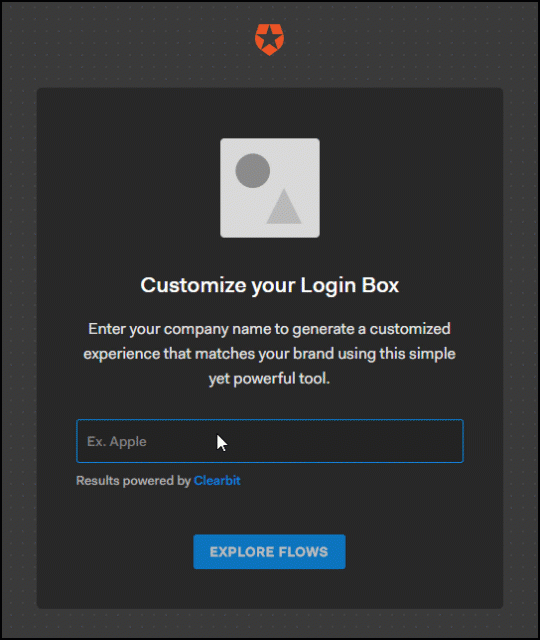Click the description paragraph about company name
The image size is (540, 640).
point(269,354)
